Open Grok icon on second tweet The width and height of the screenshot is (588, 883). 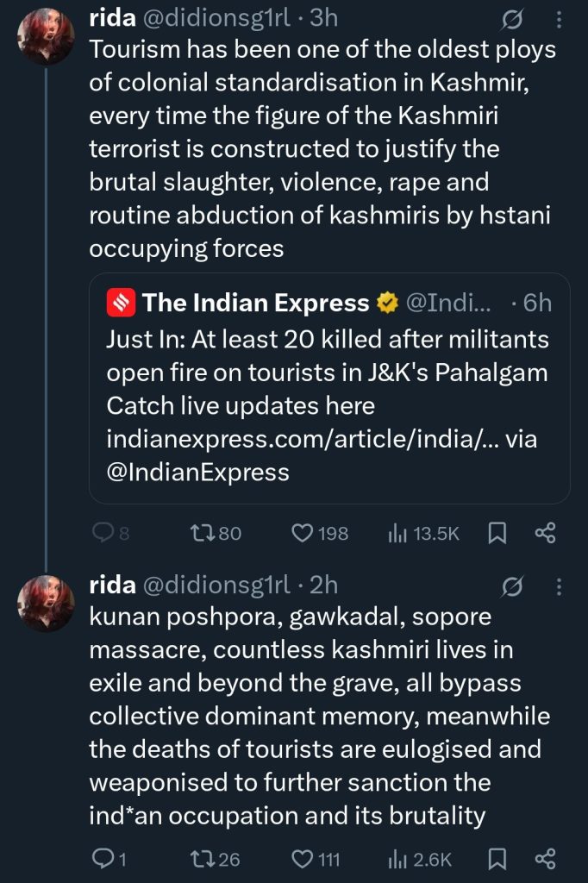click(x=512, y=586)
